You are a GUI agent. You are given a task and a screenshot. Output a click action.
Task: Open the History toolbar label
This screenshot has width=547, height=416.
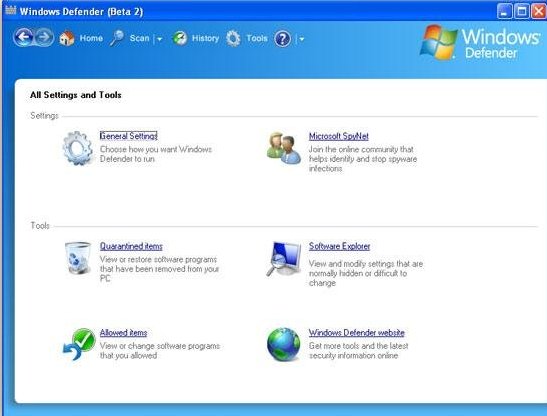[205, 38]
